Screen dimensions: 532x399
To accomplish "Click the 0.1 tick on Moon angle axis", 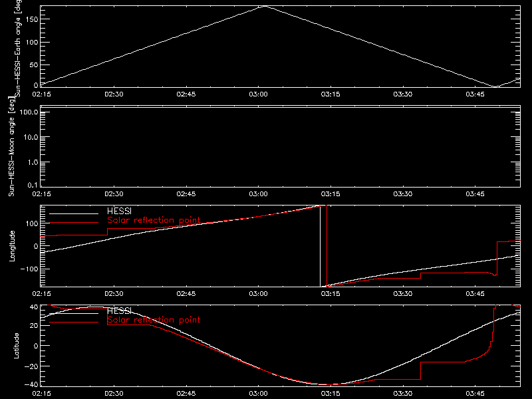I will (x=33, y=185).
